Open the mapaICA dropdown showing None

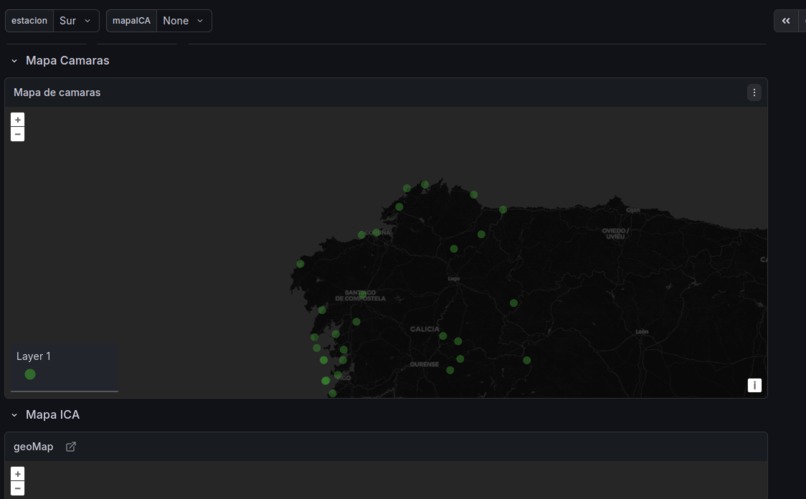(x=184, y=21)
